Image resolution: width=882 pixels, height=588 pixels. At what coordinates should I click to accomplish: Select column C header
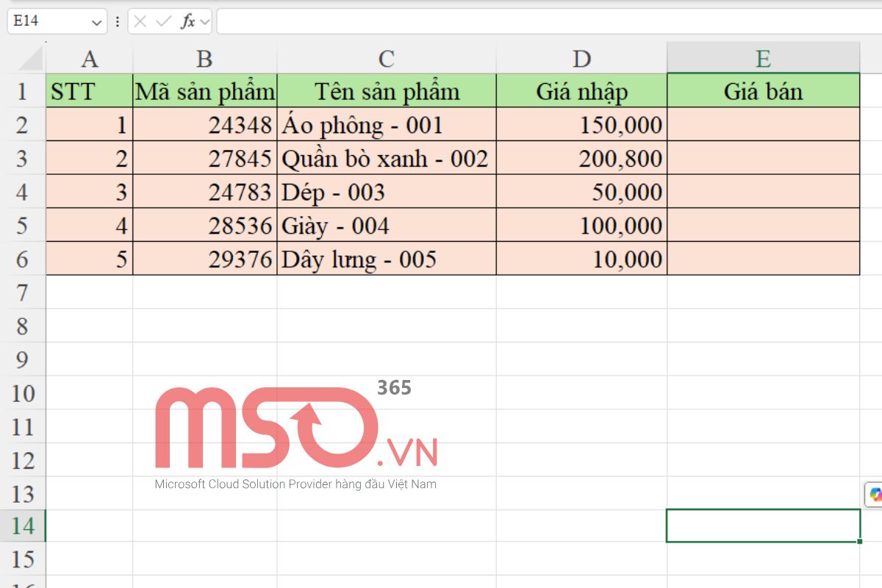tap(387, 58)
